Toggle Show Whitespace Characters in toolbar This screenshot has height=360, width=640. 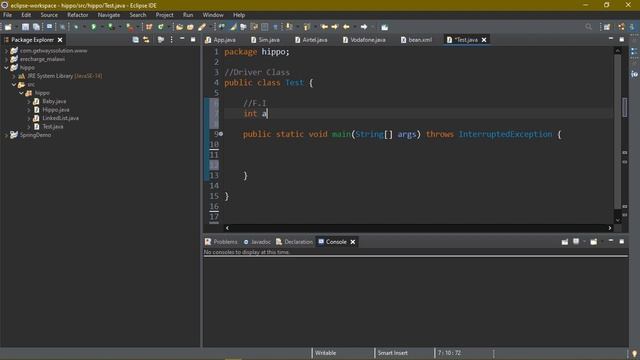click(x=276, y=27)
